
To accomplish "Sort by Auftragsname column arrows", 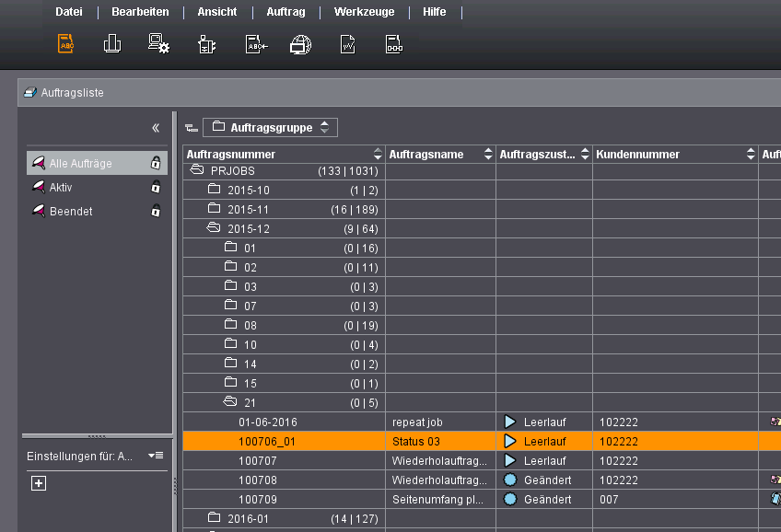I will pos(488,154).
